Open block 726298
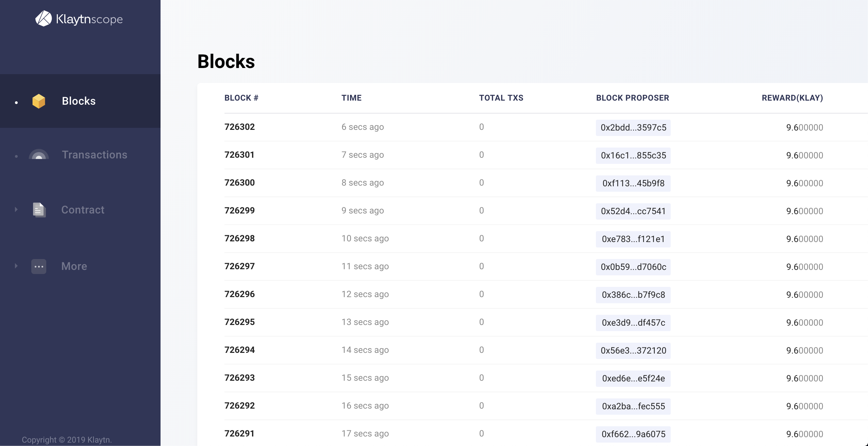The width and height of the screenshot is (868, 446). (239, 238)
